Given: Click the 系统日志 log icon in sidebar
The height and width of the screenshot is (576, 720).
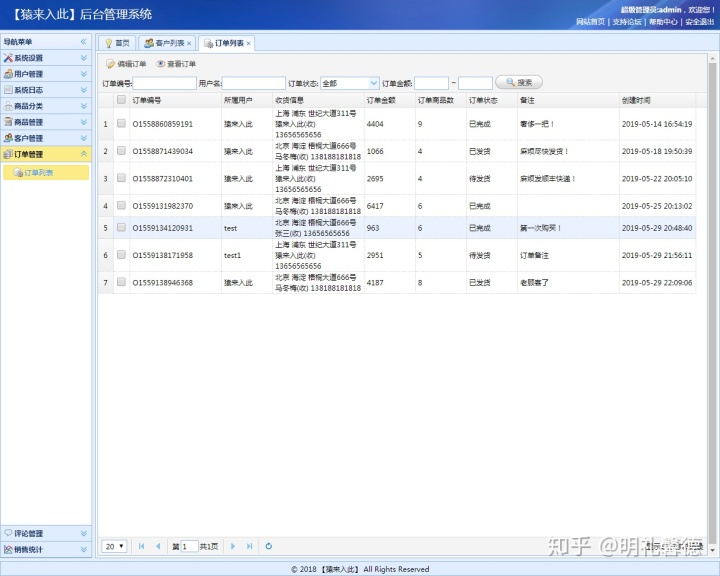Looking at the screenshot, I should (x=8, y=90).
